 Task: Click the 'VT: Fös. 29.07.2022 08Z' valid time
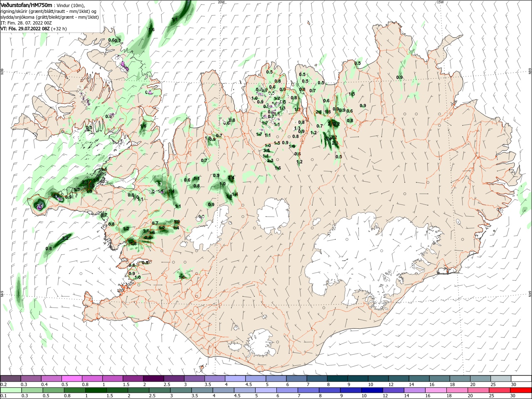click(x=25, y=29)
